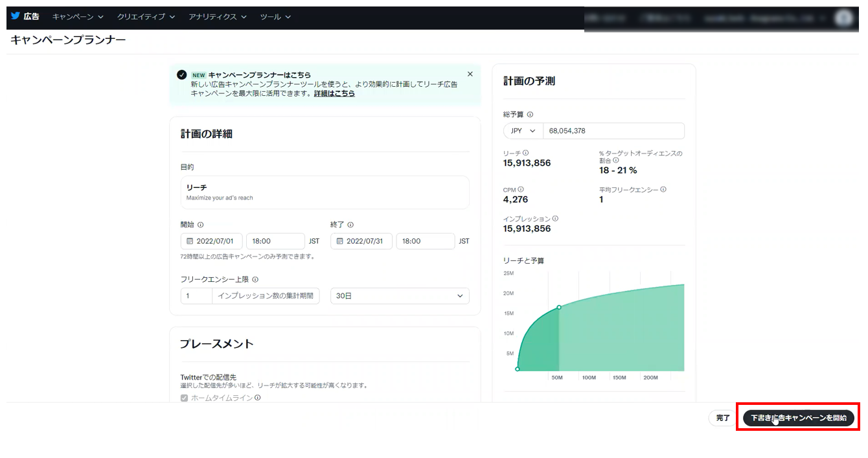Click the info icon next to 総予算
This screenshot has height=458, width=868.
pyautogui.click(x=530, y=115)
